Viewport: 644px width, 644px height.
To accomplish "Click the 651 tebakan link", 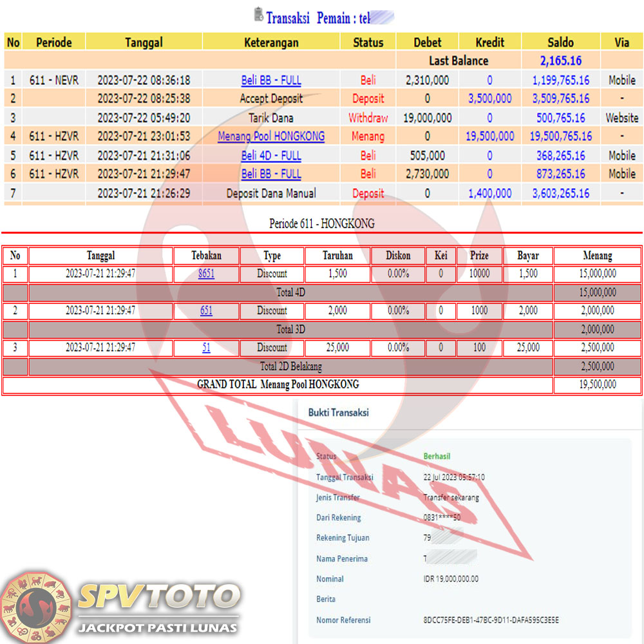I will pos(206,310).
